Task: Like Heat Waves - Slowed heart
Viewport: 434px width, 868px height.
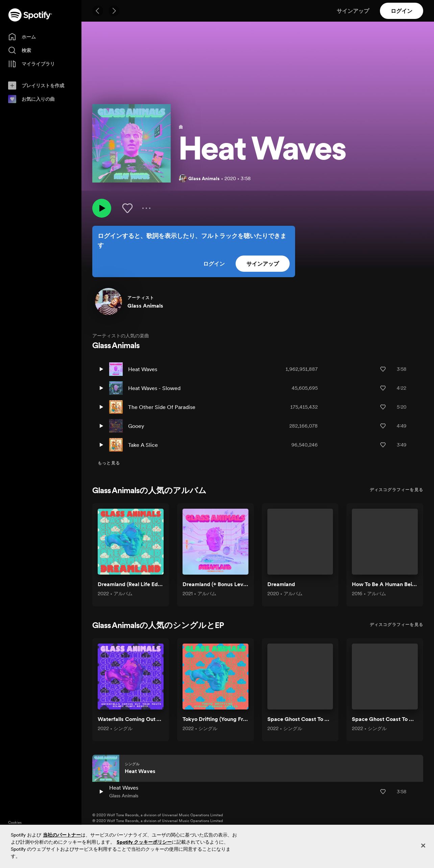Action: 383,388
